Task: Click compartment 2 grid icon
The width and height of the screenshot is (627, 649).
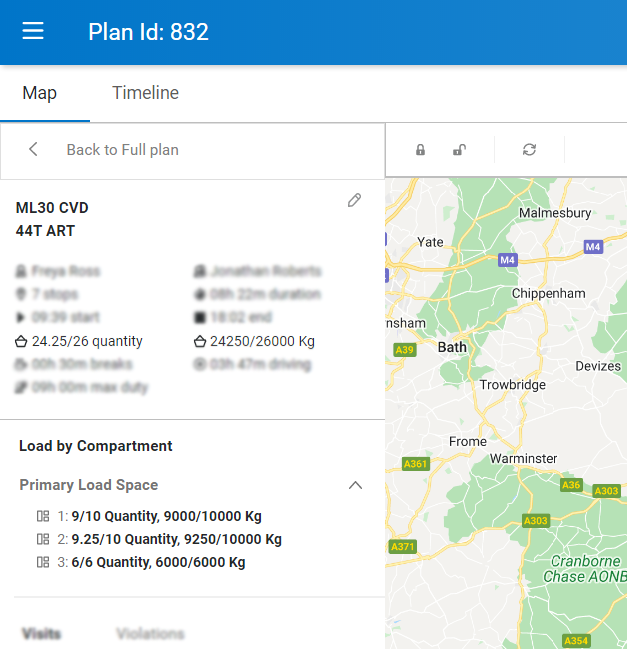Action: pos(42,539)
